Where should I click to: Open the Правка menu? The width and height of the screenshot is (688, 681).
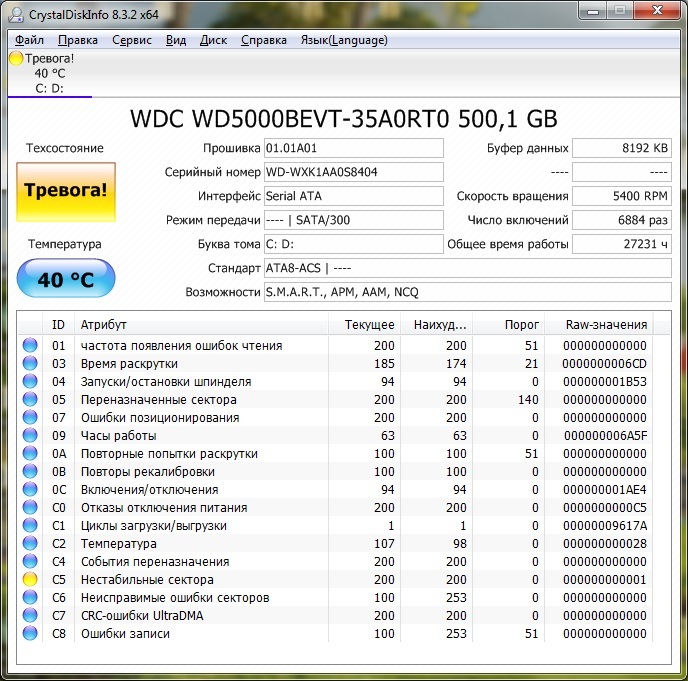pos(78,40)
